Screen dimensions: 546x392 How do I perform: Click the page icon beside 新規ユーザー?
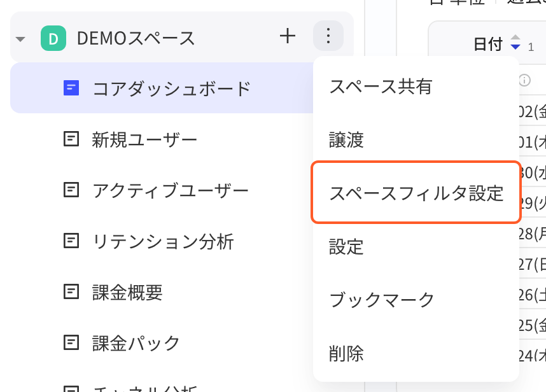[71, 139]
